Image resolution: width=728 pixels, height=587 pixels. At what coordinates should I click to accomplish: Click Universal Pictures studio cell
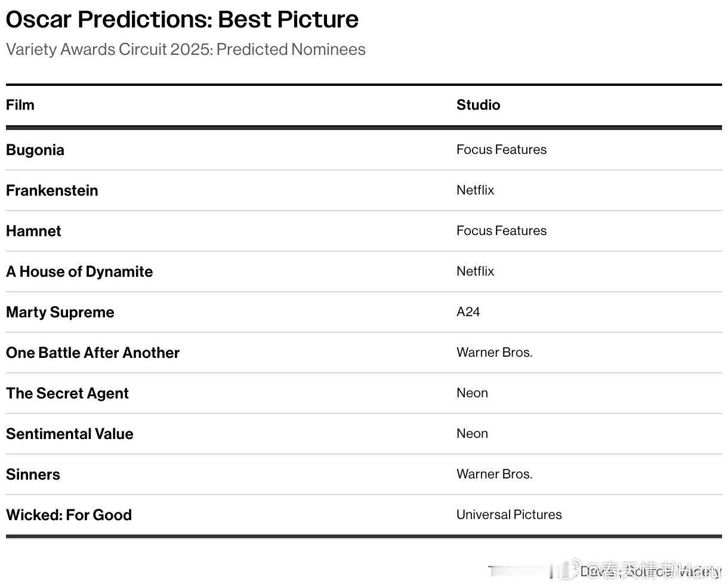(x=509, y=515)
